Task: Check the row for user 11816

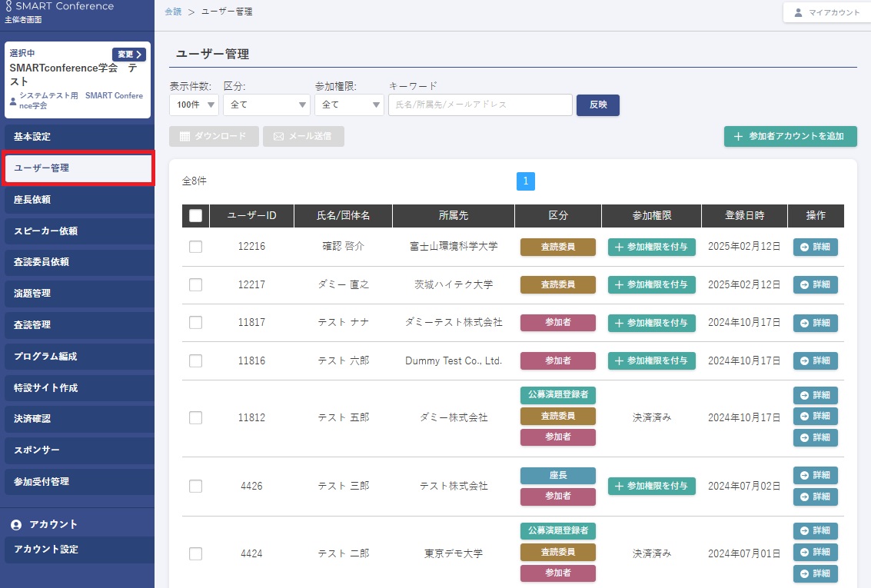Action: pos(195,361)
